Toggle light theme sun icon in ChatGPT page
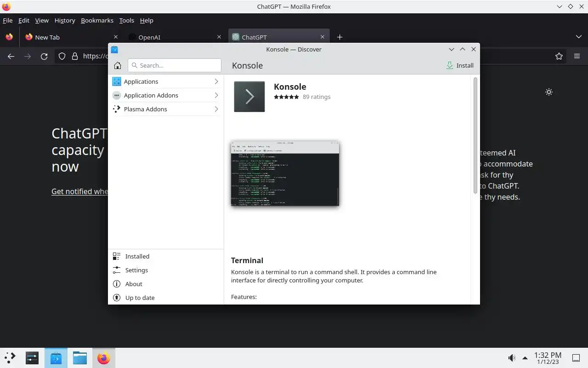This screenshot has height=368, width=588. (548, 92)
